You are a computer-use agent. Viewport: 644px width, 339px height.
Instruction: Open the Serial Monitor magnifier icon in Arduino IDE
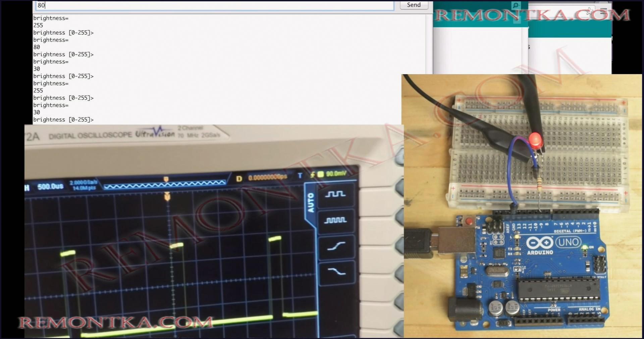tap(516, 5)
